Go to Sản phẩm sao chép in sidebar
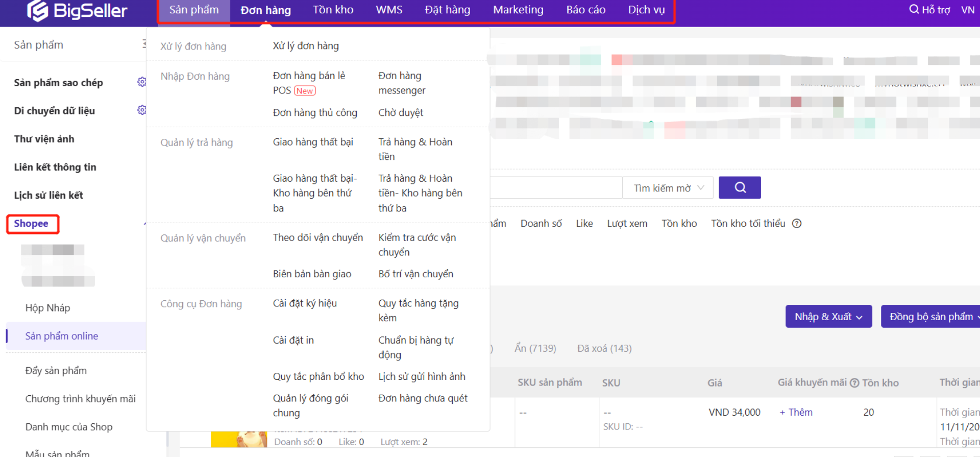Viewport: 980px width, 457px height. click(x=58, y=83)
